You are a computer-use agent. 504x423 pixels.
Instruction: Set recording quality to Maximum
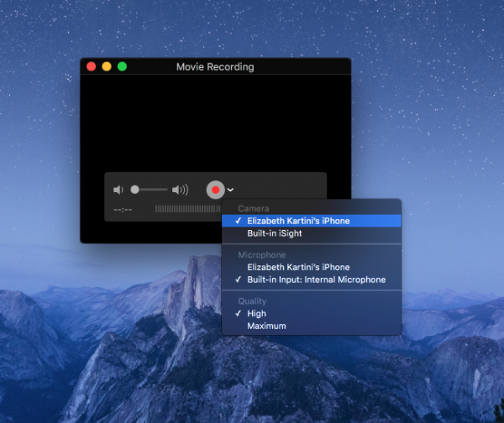(x=266, y=326)
